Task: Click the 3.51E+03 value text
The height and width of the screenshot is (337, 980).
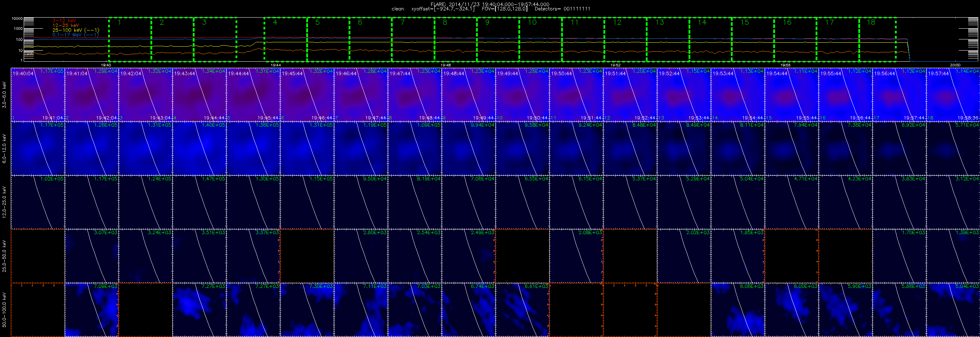Action: point(214,233)
